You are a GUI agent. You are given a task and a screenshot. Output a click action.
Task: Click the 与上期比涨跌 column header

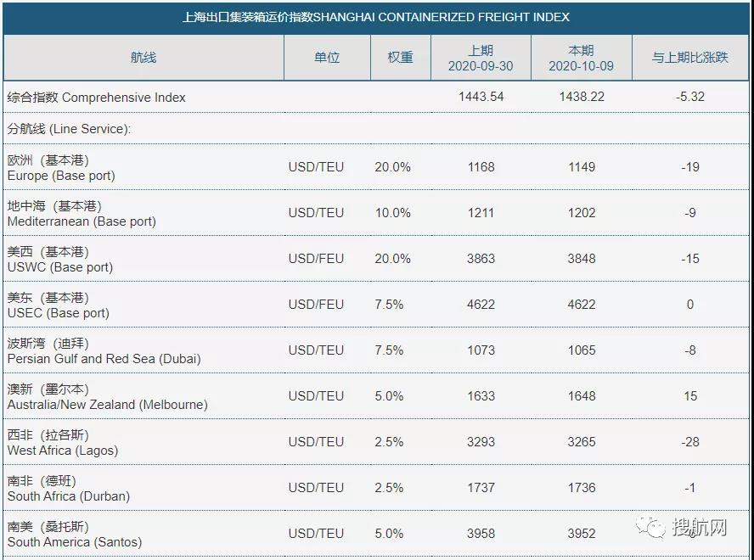click(690, 58)
